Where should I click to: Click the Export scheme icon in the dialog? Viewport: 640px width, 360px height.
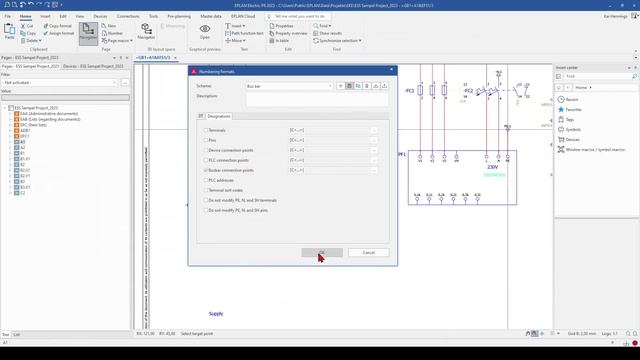384,86
